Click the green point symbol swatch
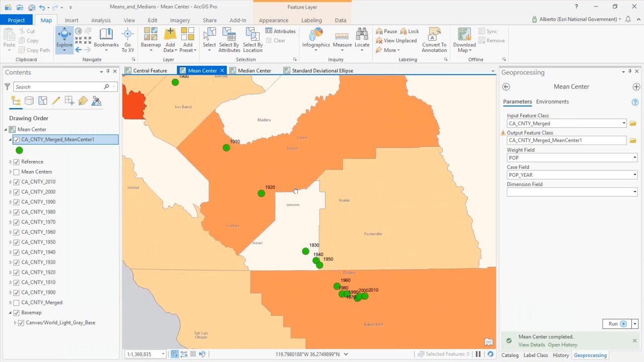Image resolution: width=644 pixels, height=362 pixels. pos(19,150)
